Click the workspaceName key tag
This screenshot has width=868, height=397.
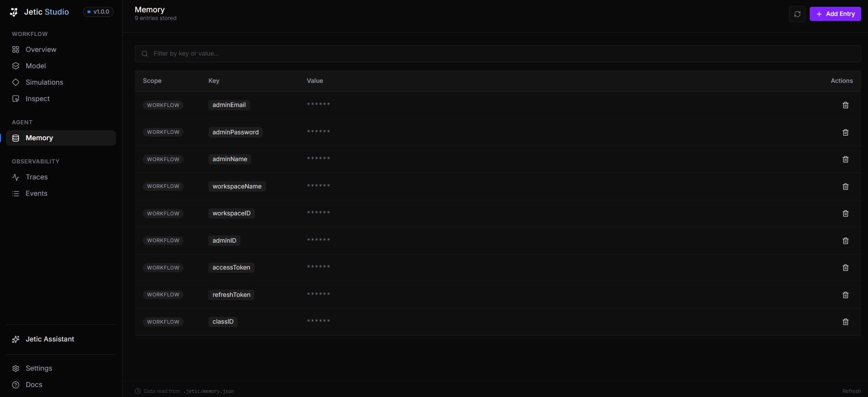237,187
